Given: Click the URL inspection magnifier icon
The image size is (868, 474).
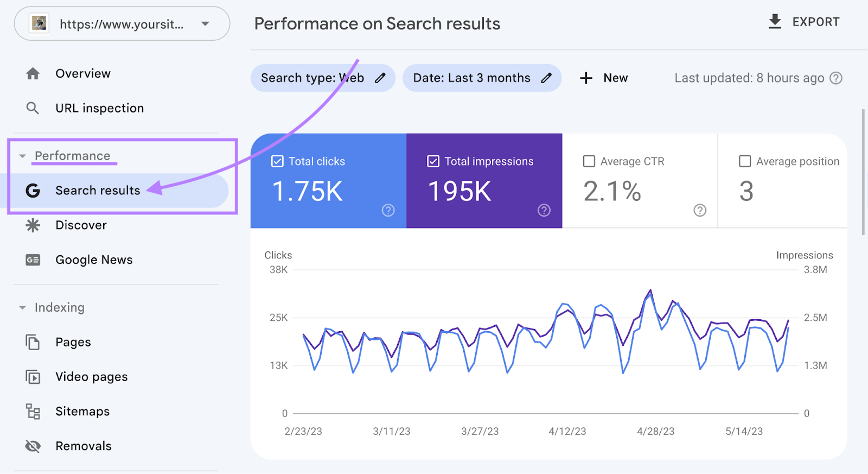Looking at the screenshot, I should (x=33, y=109).
